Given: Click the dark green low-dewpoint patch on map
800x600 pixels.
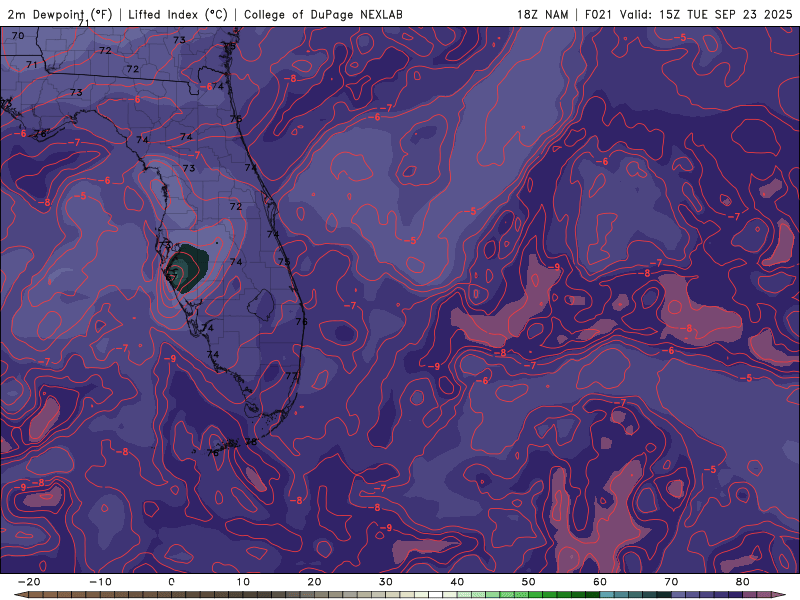Looking at the screenshot, I should pos(188,267).
